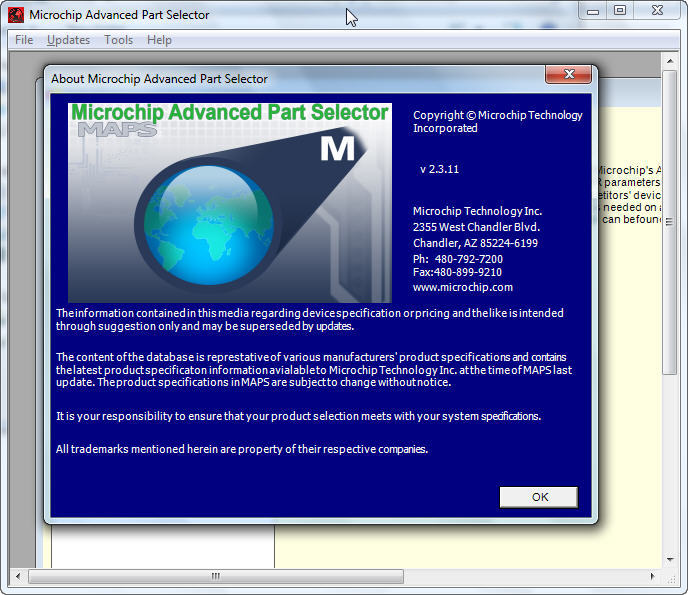The width and height of the screenshot is (688, 595).
Task: Click the Microchip app icon in title bar
Action: (x=16, y=15)
